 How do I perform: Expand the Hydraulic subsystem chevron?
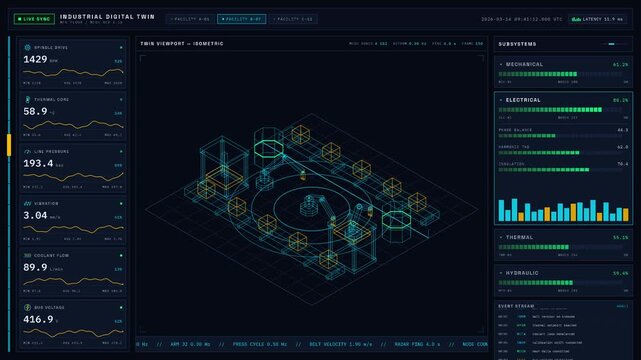(501, 273)
